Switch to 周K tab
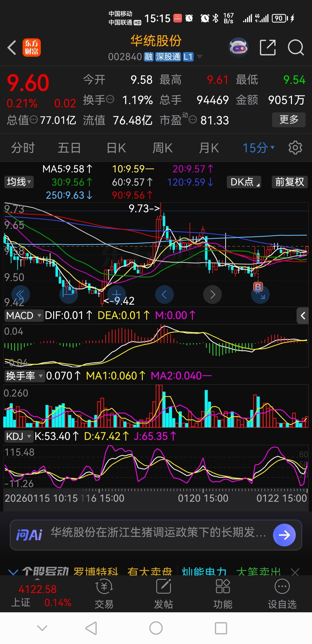The width and height of the screenshot is (312, 644). point(162,148)
